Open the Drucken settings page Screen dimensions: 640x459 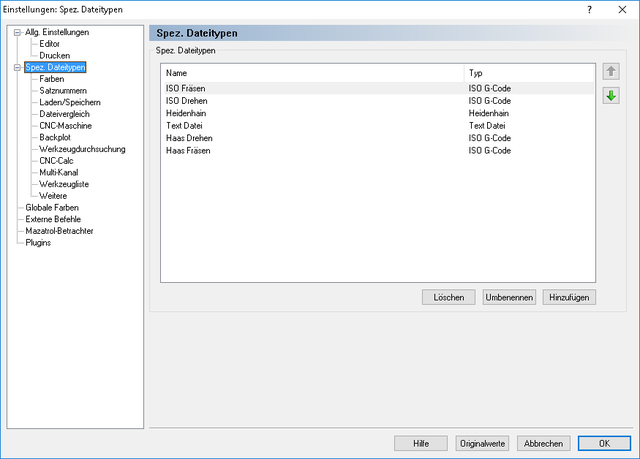pos(55,55)
